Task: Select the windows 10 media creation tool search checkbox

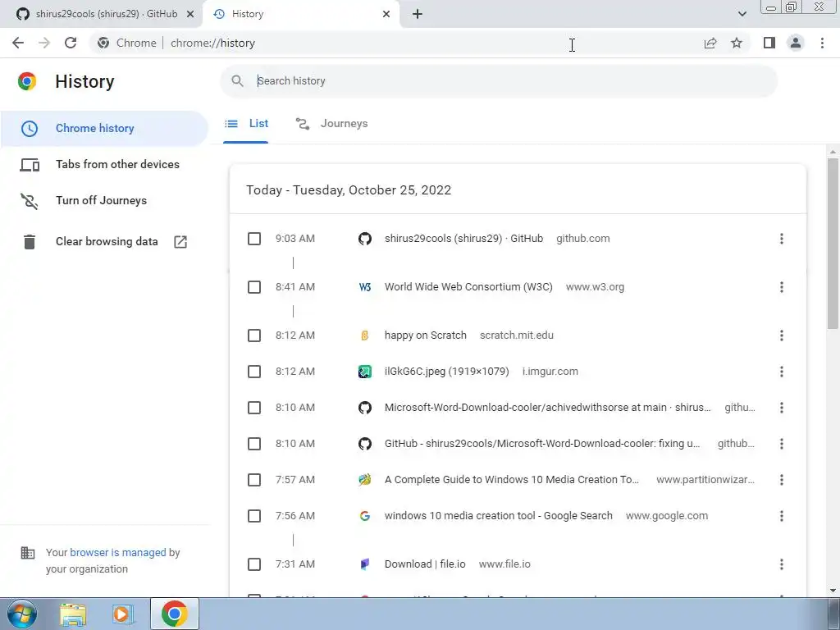Action: (254, 516)
